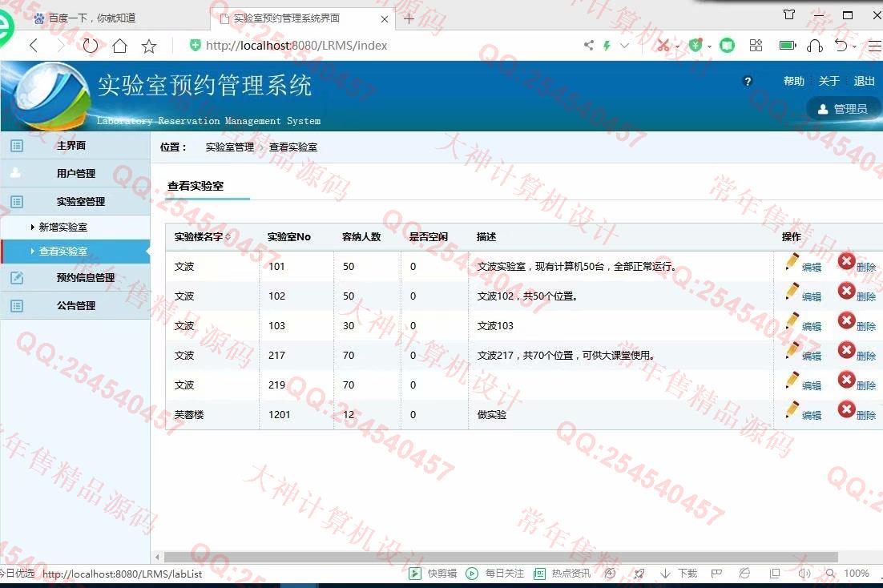The height and width of the screenshot is (588, 883).
Task: Click red delete icon for lab 101
Action: click(x=846, y=261)
